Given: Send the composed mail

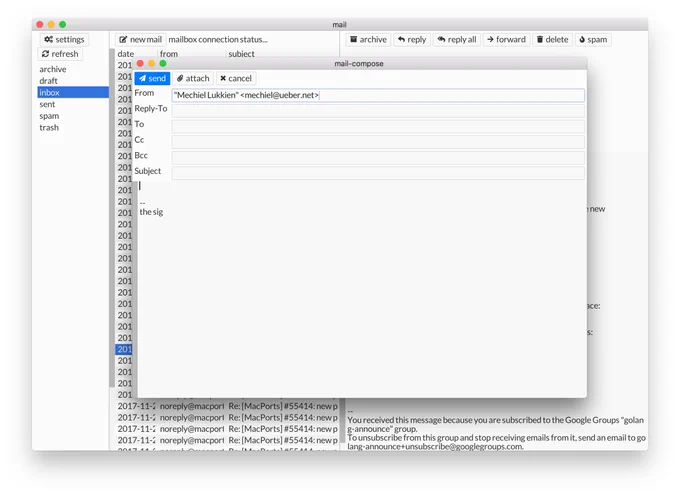Looking at the screenshot, I should (x=152, y=78).
